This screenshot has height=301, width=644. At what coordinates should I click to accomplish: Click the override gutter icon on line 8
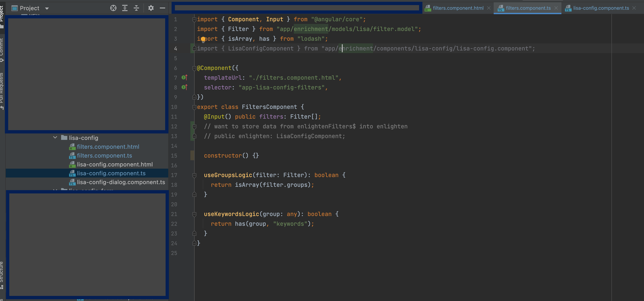184,87
